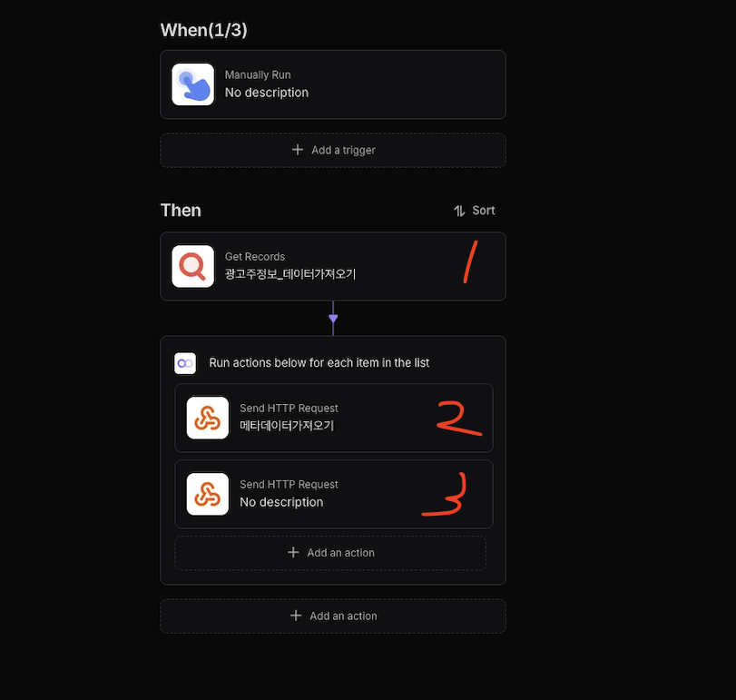736x700 pixels.
Task: Click the When(1/3) section heading
Action: (203, 30)
